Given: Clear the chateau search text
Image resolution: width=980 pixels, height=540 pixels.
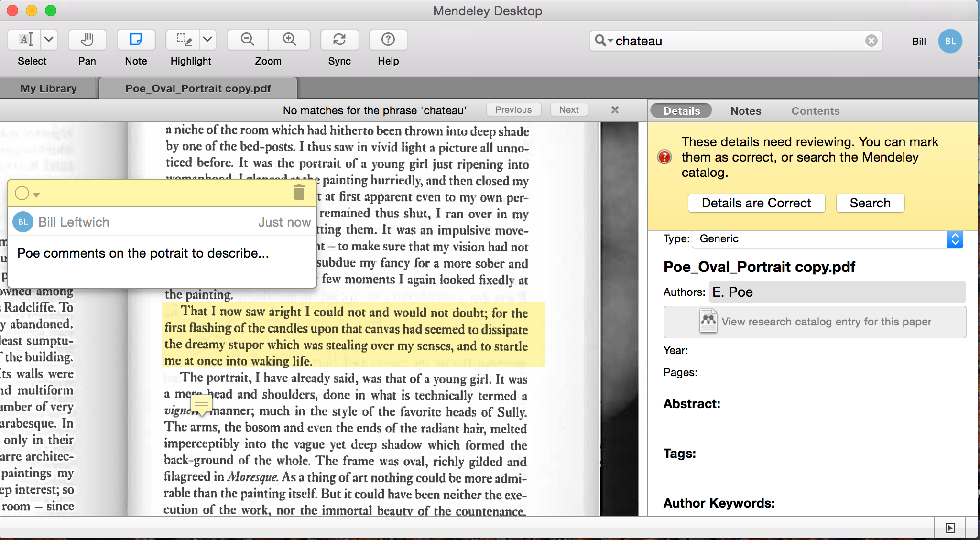Looking at the screenshot, I should point(871,41).
